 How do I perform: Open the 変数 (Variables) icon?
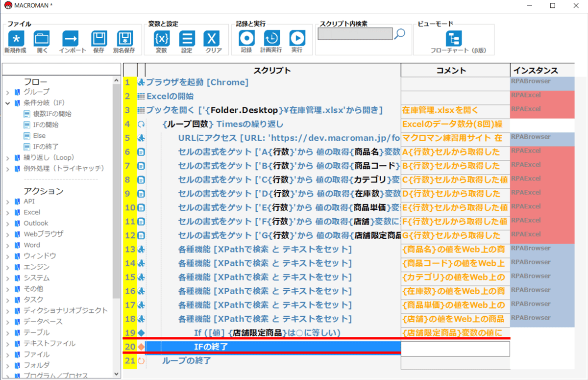(x=162, y=38)
